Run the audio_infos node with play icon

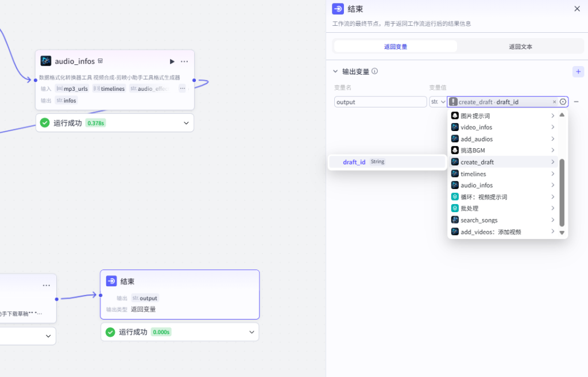172,61
